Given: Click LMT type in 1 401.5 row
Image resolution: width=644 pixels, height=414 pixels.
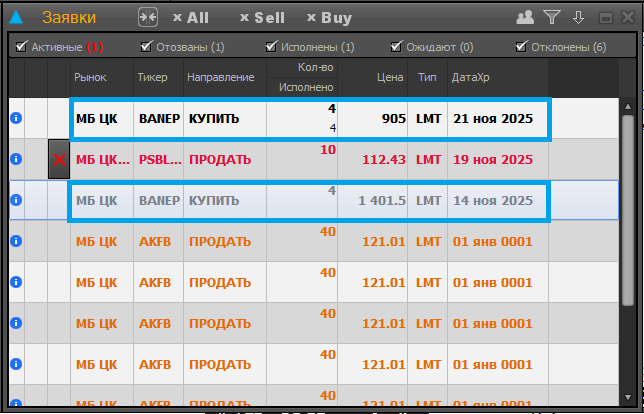Looking at the screenshot, I should click(428, 200).
